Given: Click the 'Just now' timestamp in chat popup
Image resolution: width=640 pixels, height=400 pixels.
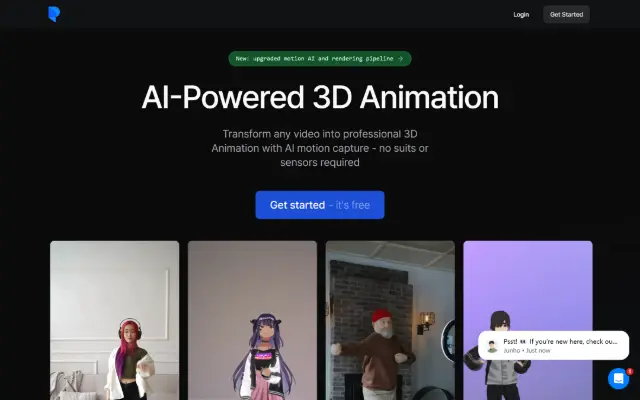Looking at the screenshot, I should click(538, 351).
